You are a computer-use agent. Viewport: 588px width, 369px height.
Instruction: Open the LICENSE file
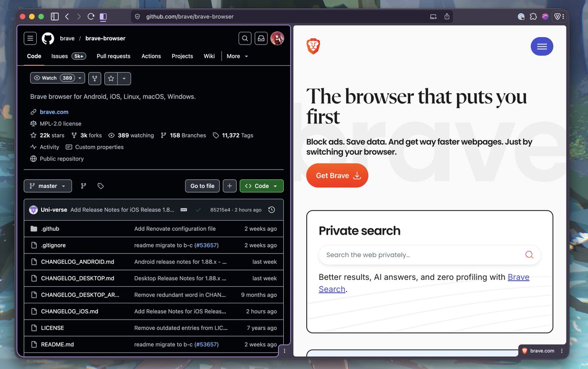[52, 328]
